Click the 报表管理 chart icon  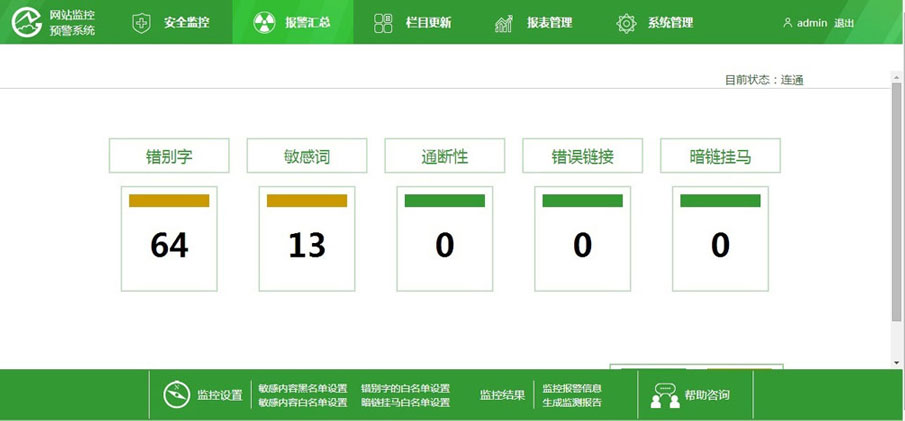coord(504,24)
